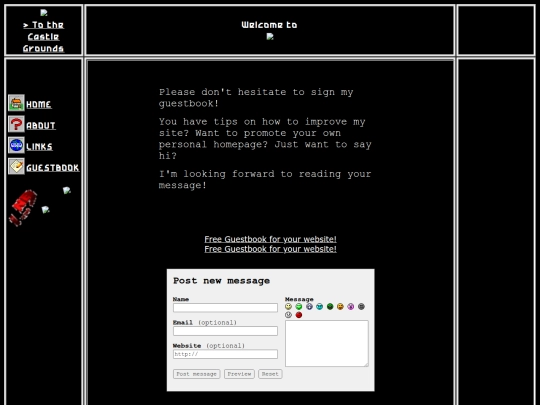
Task: Click the Please don't hesitate to sign paragraph
Action: 256,98
